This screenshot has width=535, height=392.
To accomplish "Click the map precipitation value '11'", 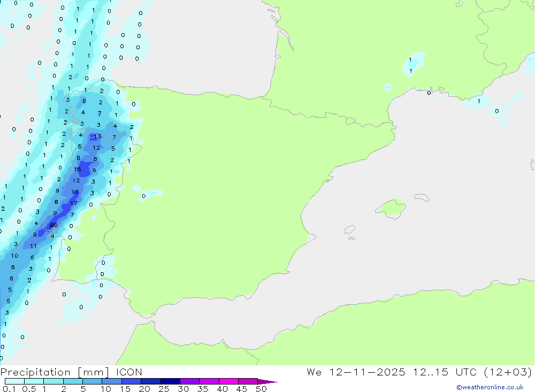I will coord(33,246).
